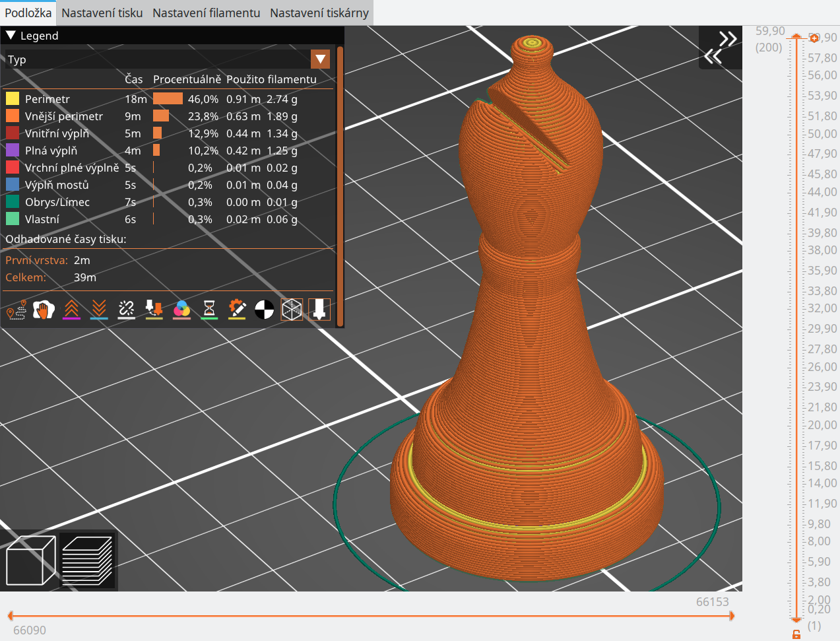Switch to sliced layers preview button
This screenshot has height=641, width=840.
(x=87, y=560)
